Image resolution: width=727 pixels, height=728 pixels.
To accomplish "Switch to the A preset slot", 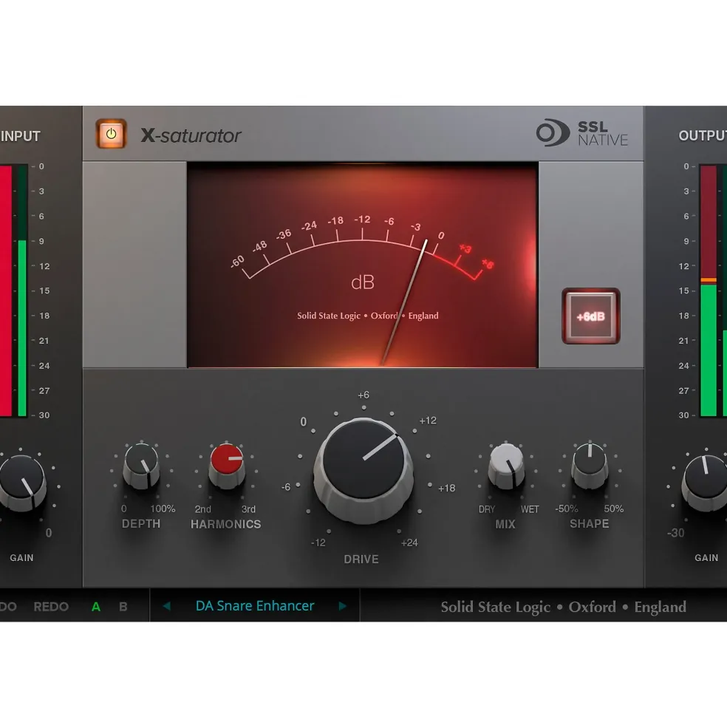I will click(x=96, y=607).
